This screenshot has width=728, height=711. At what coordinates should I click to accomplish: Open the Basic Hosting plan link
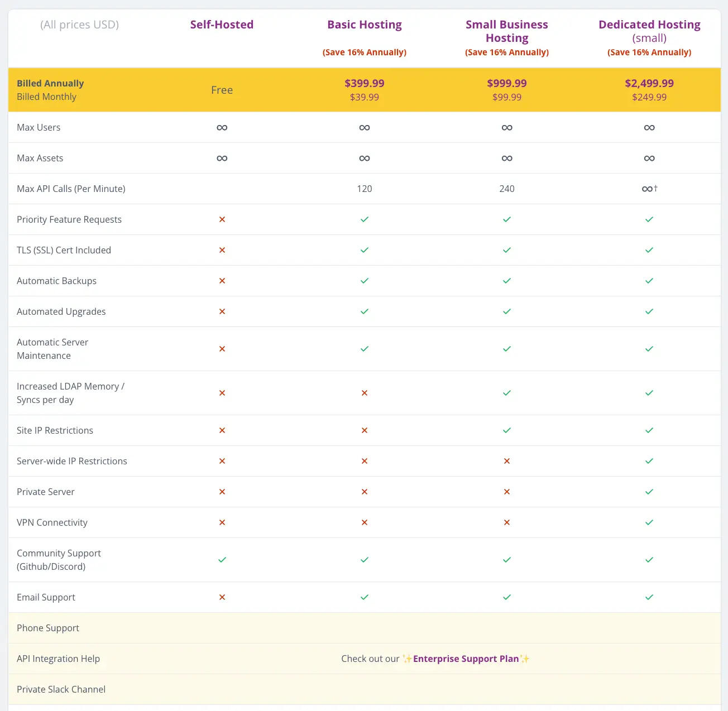click(364, 25)
